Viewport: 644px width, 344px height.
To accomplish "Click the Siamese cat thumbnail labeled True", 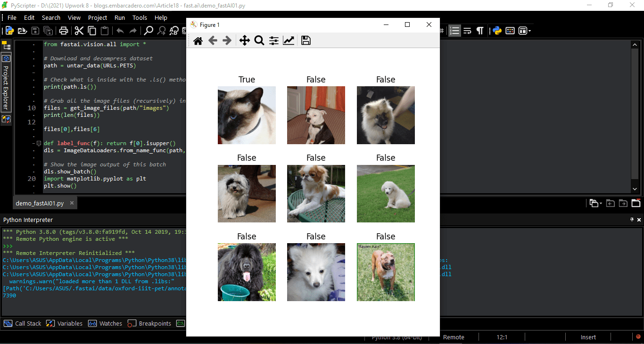I will tap(247, 115).
